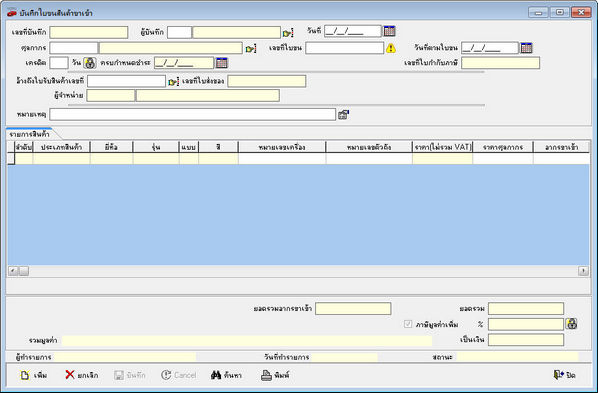
Task: Click the calculate icon after เครดิต วัน
Action: pos(90,63)
